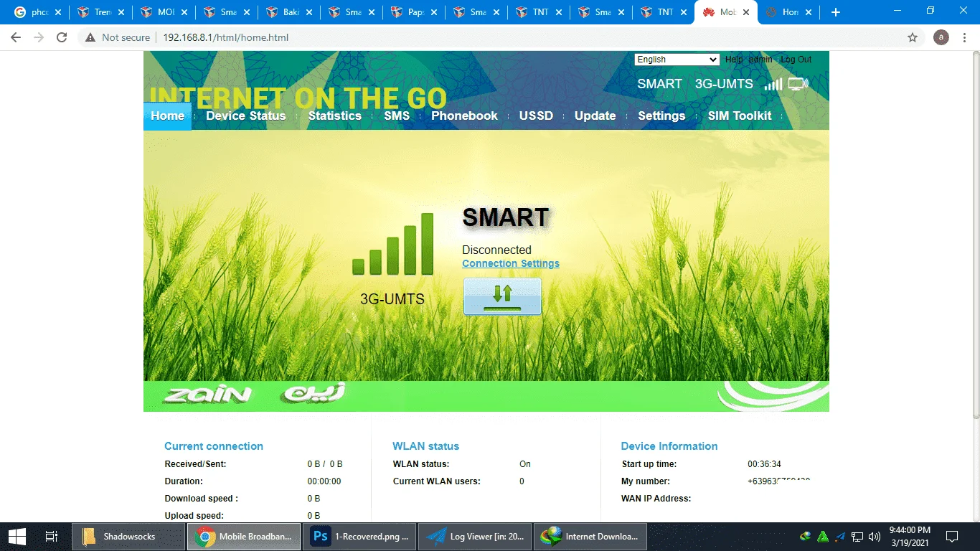Click the WLAN status heading
Viewport: 980px width, 551px height.
click(425, 446)
